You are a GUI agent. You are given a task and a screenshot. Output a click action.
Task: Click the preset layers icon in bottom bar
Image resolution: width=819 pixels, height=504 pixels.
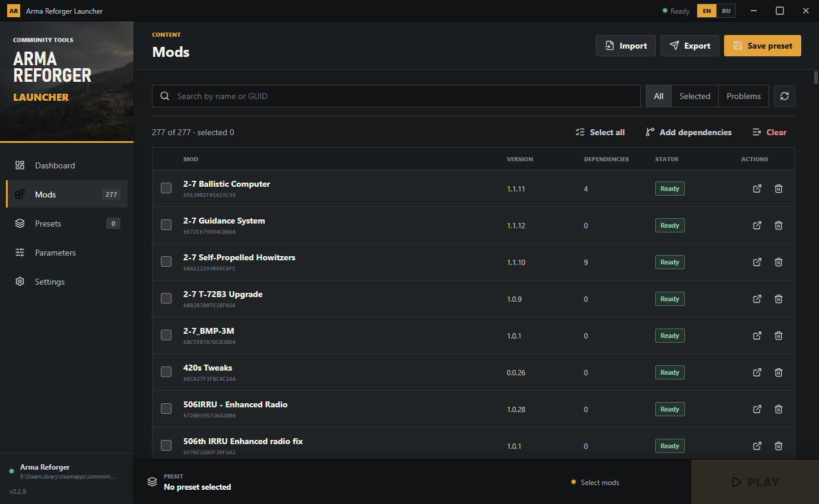(x=153, y=481)
